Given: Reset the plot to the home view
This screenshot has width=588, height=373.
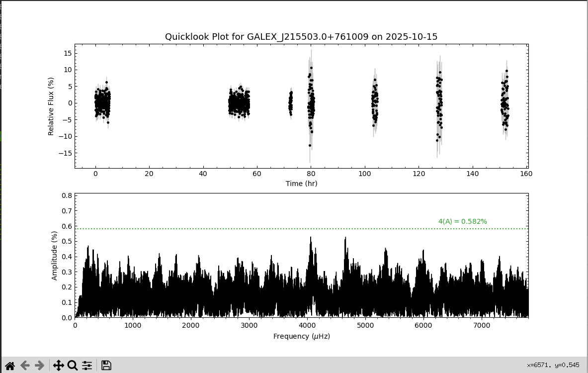Looking at the screenshot, I should tap(9, 366).
